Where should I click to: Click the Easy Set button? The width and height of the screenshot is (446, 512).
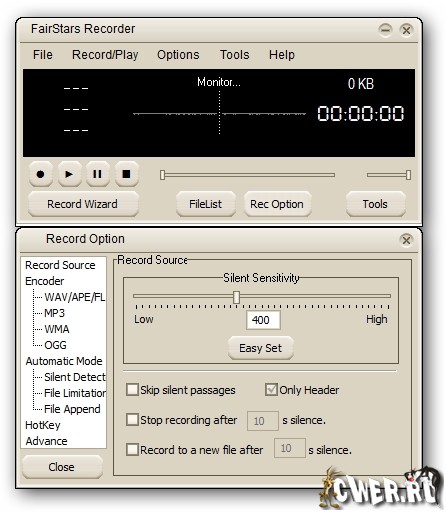(261, 348)
